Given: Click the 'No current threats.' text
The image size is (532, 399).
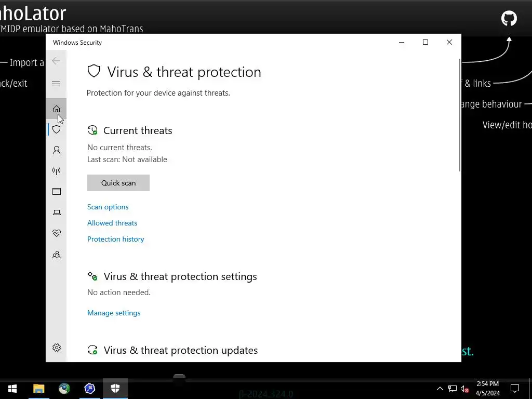Looking at the screenshot, I should (x=119, y=148).
